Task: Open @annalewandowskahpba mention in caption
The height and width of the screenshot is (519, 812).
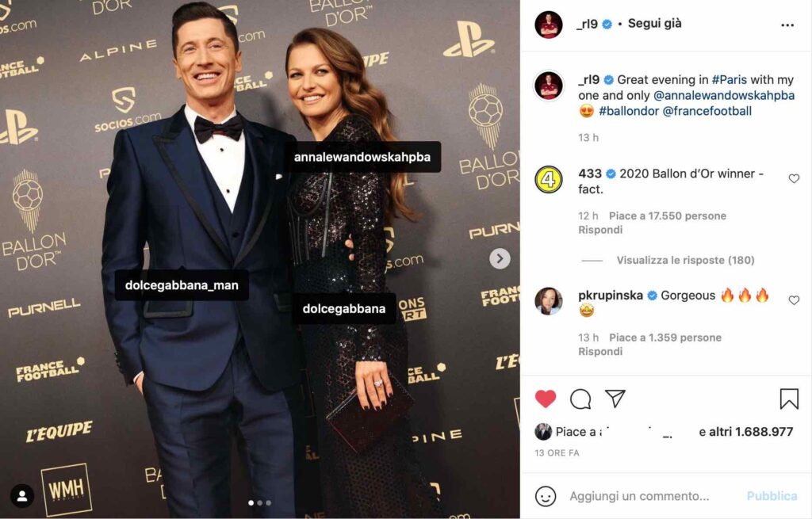Action: [x=723, y=95]
